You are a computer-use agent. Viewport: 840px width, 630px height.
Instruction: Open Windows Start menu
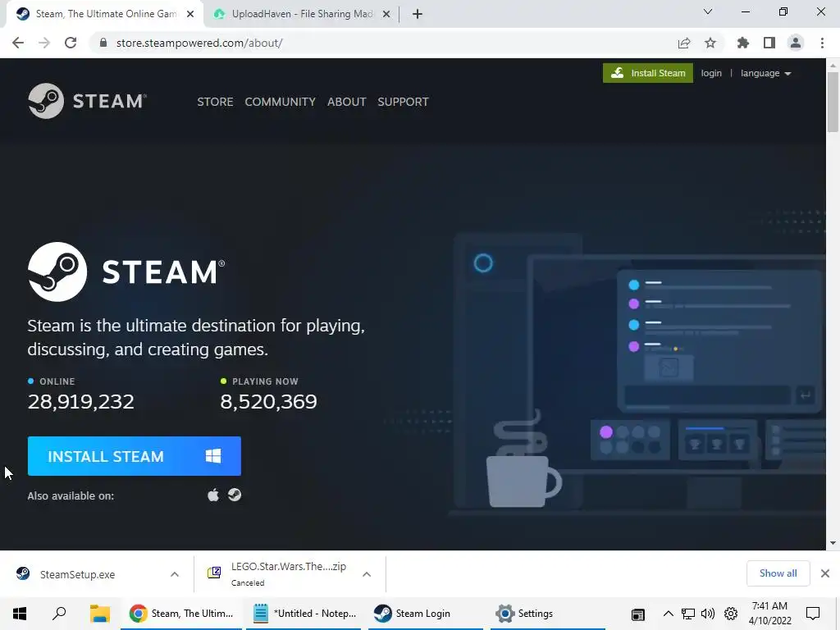click(x=20, y=614)
